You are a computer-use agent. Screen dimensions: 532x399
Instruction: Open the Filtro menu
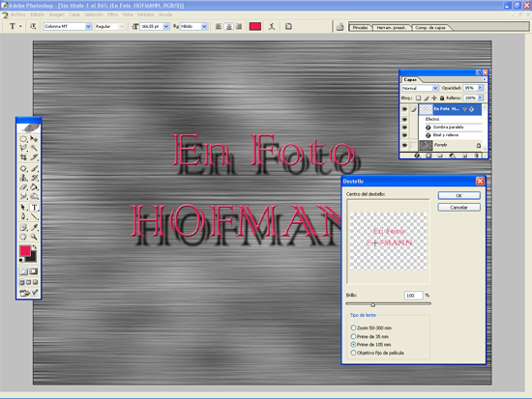112,14
